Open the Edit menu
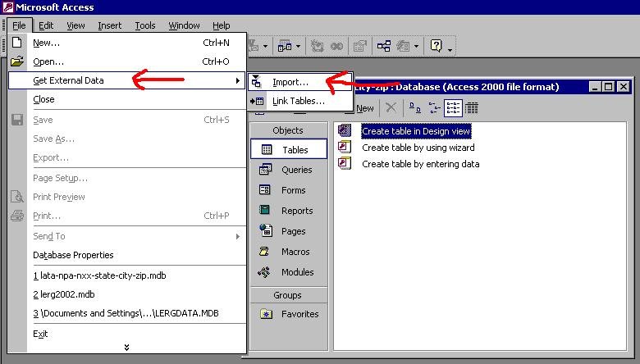Image resolution: width=640 pixels, height=364 pixels. pos(46,25)
